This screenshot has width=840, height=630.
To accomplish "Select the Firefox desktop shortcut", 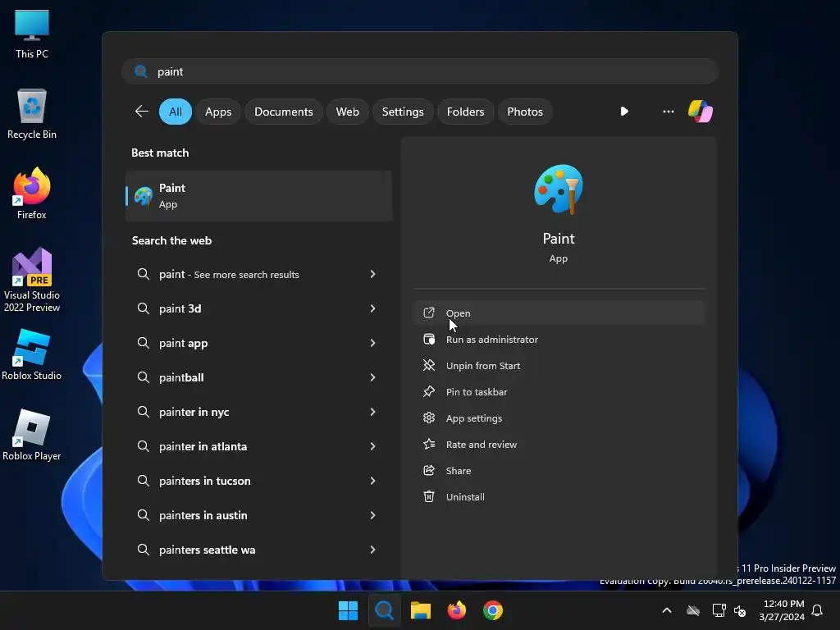I will (x=32, y=194).
